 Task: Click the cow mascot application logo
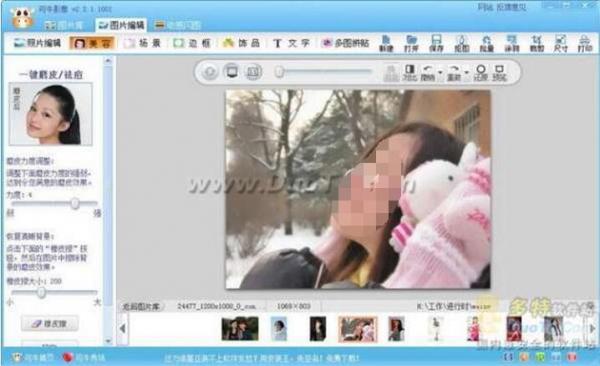point(22,18)
